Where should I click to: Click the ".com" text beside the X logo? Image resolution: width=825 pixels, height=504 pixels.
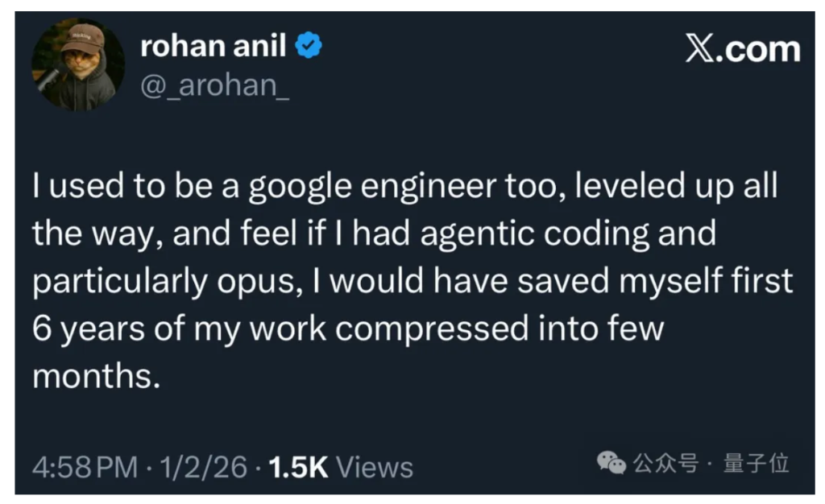coord(760,49)
